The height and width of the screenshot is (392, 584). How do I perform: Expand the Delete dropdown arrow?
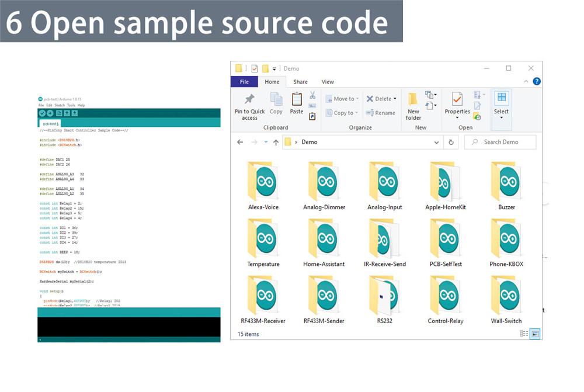pyautogui.click(x=395, y=99)
